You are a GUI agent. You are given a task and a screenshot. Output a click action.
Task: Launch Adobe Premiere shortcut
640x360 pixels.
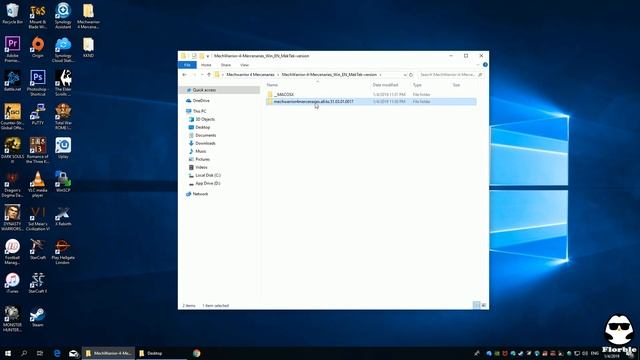(x=12, y=49)
